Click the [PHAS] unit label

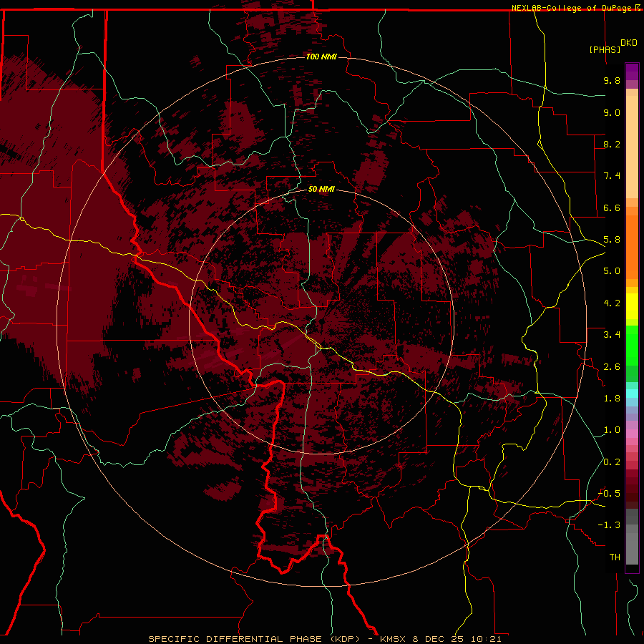[x=605, y=49]
